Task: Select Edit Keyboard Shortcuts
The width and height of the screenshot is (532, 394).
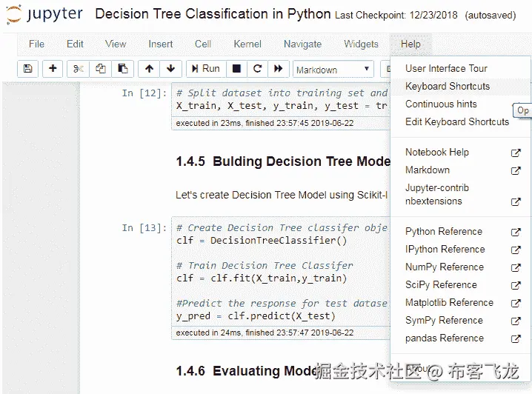Action: coord(457,121)
